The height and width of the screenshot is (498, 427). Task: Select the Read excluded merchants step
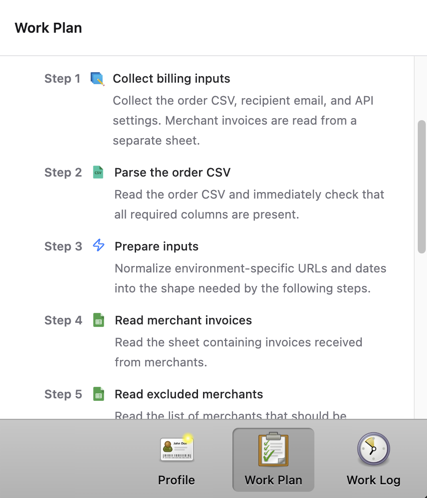click(x=189, y=394)
